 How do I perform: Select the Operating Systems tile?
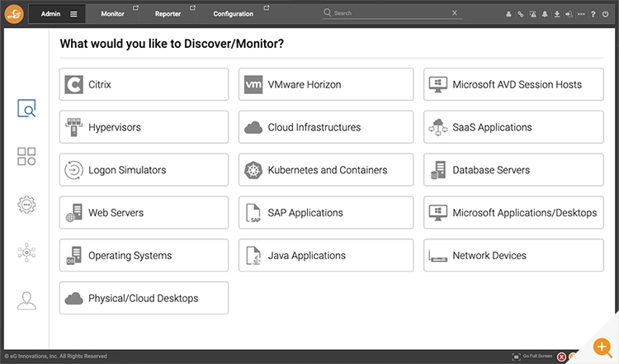pos(144,255)
